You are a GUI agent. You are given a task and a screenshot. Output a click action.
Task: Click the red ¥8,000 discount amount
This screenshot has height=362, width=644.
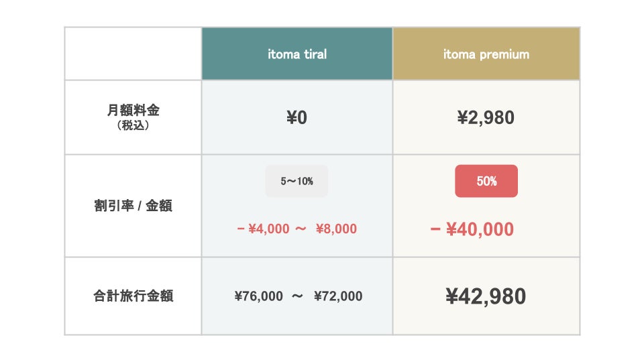click(336, 229)
